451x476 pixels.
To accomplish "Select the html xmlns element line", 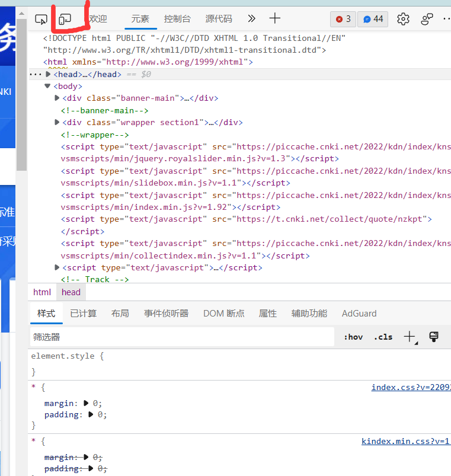I will [x=148, y=62].
